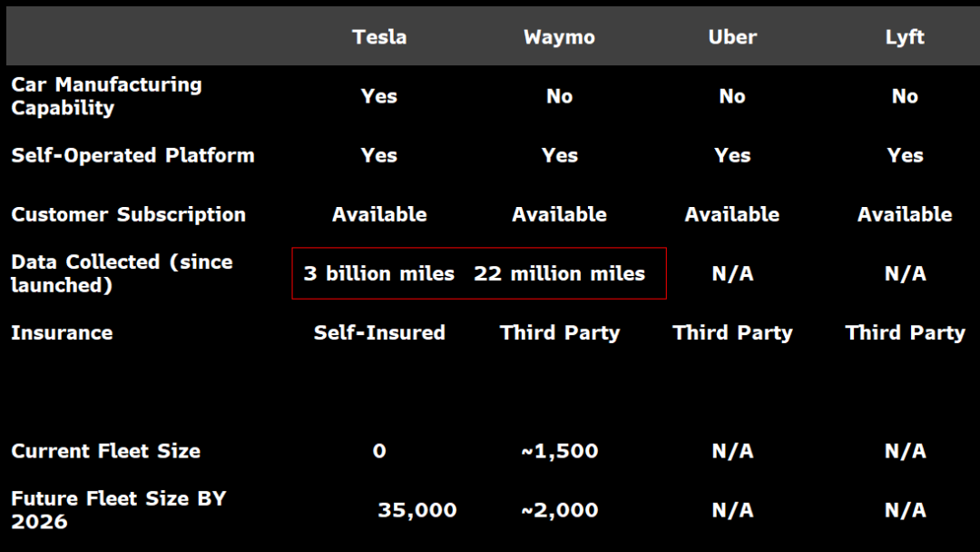The width and height of the screenshot is (980, 552).
Task: Select the Data Collected row label
Action: pyautogui.click(x=122, y=273)
